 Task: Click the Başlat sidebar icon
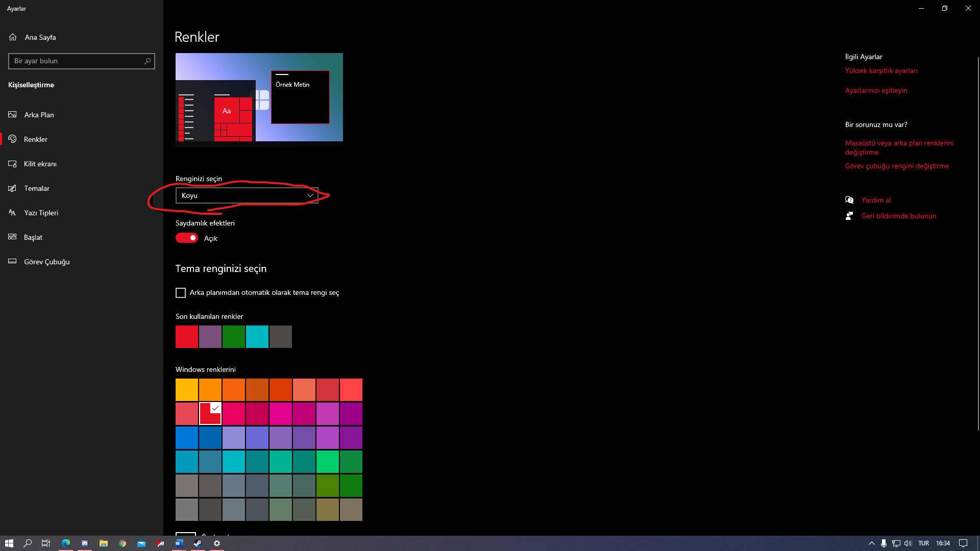pos(13,237)
